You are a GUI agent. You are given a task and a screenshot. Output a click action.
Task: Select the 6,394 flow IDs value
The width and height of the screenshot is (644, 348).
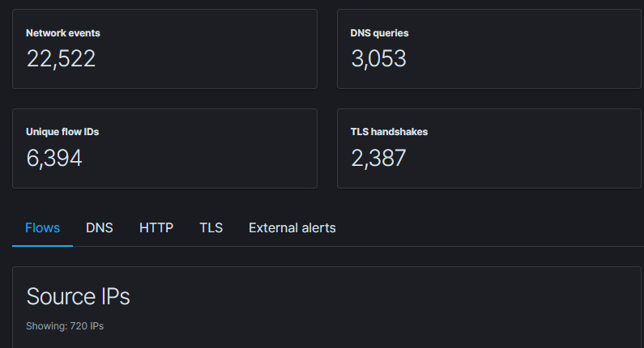[x=54, y=159]
